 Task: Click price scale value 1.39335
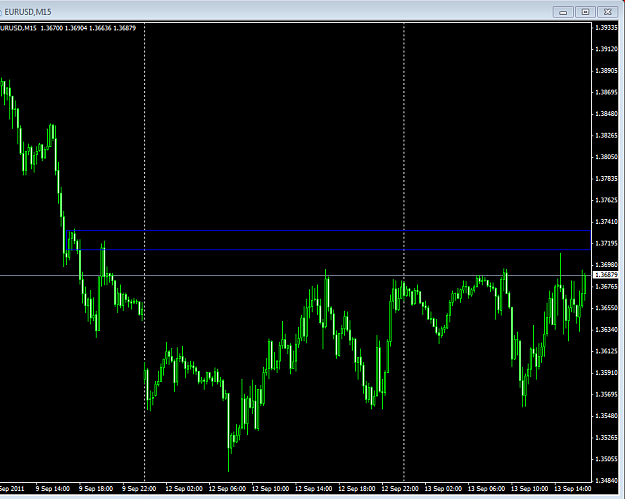click(606, 28)
